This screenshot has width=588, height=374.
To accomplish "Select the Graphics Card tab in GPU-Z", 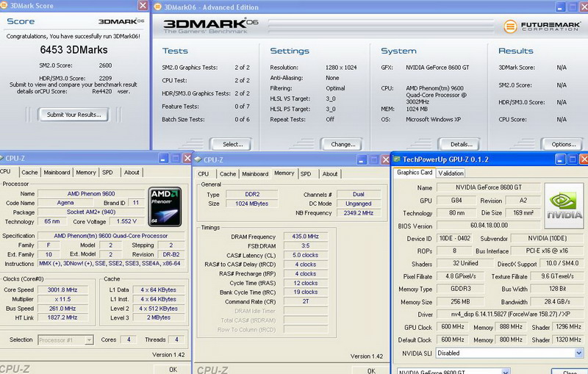I will point(415,173).
